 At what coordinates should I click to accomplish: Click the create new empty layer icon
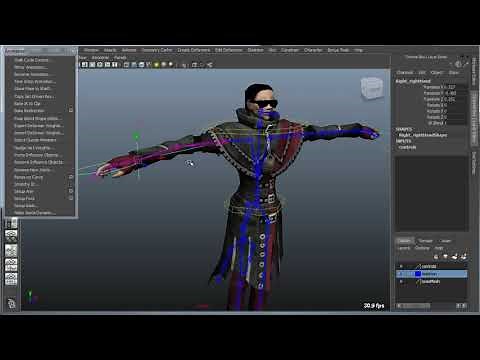tap(455, 257)
